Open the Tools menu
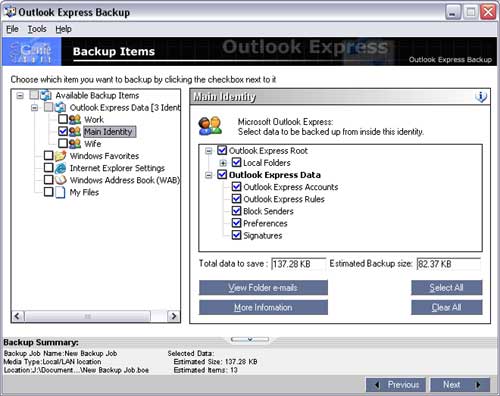 click(x=37, y=29)
